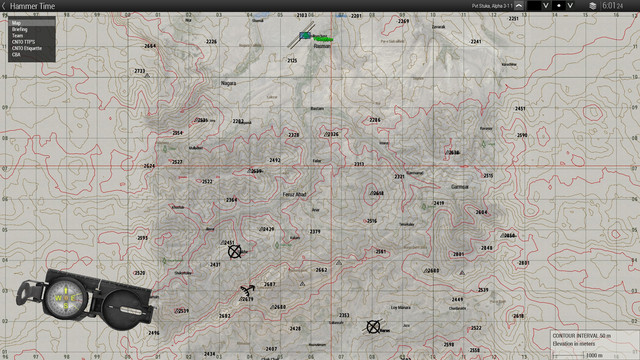Open the marker color dropdown arrow
The image size is (640, 360).
[545, 6]
